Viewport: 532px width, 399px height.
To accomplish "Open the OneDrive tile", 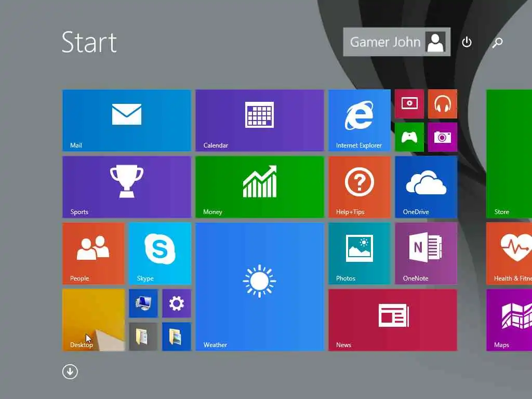I will (426, 187).
